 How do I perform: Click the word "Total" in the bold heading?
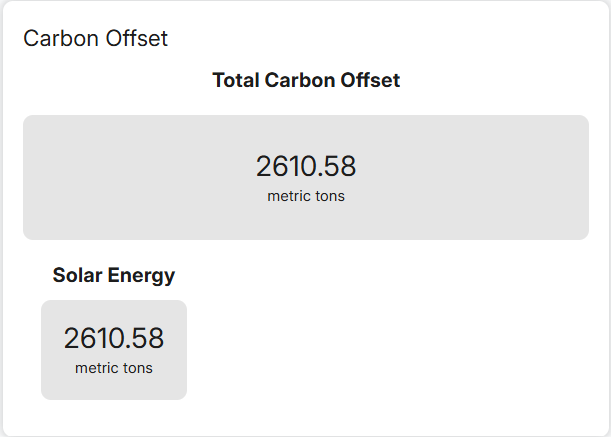(x=236, y=81)
